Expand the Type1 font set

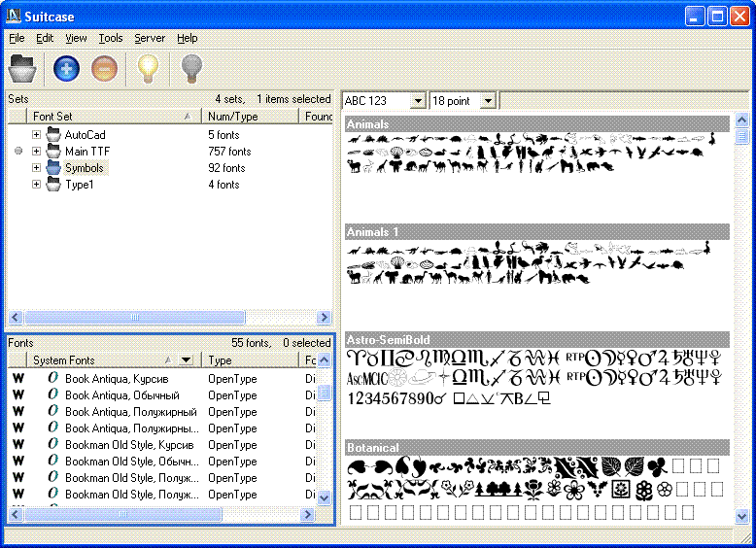tap(36, 184)
